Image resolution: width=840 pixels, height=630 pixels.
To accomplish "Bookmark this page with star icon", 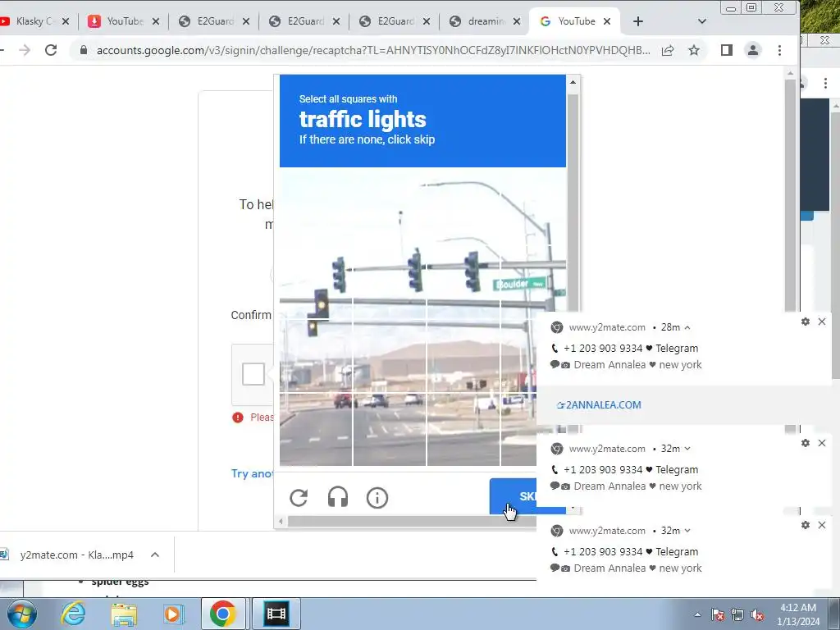I will pyautogui.click(x=694, y=50).
